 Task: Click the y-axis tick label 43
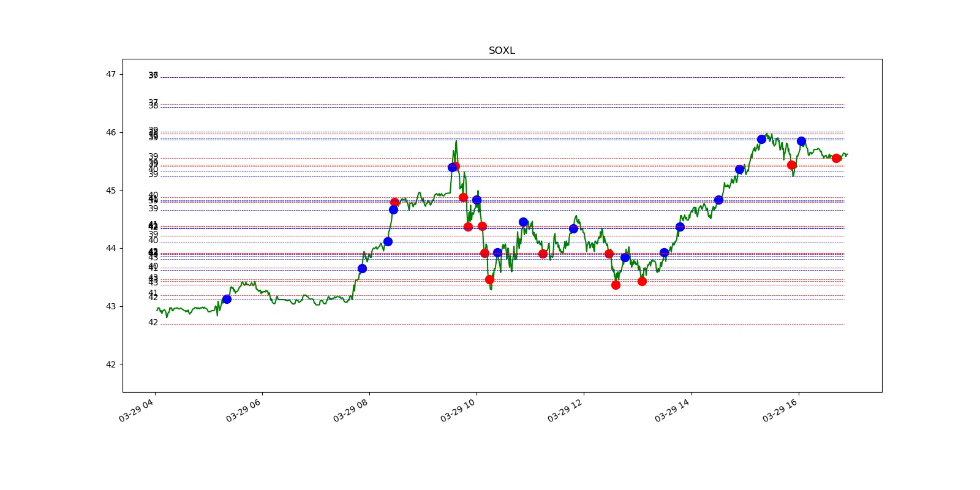click(110, 306)
